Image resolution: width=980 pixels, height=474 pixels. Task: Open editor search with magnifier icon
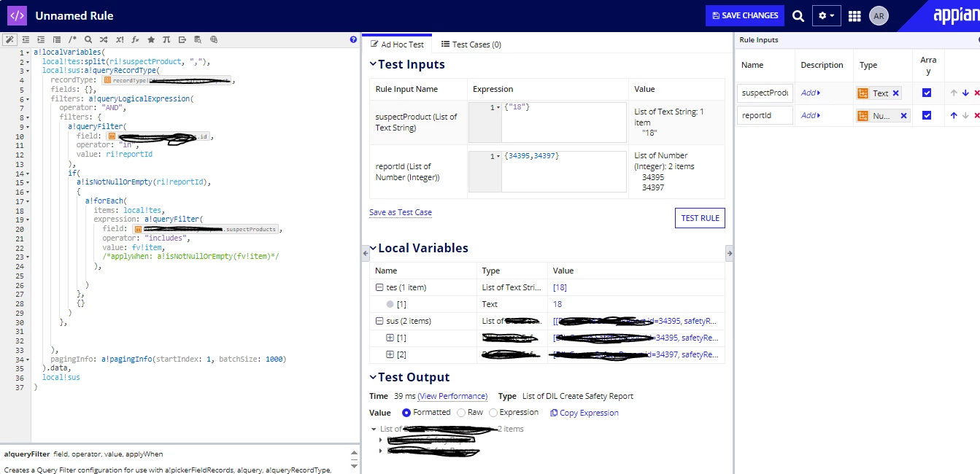point(88,39)
